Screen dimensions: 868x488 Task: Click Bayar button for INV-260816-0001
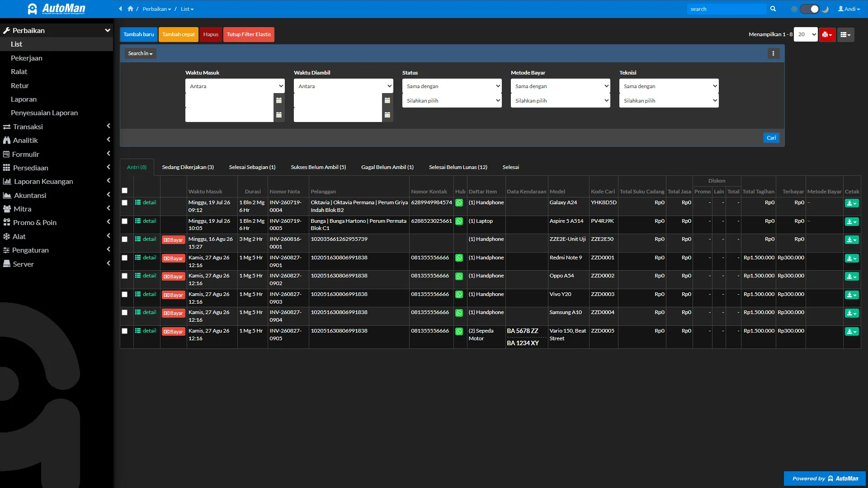[174, 240]
